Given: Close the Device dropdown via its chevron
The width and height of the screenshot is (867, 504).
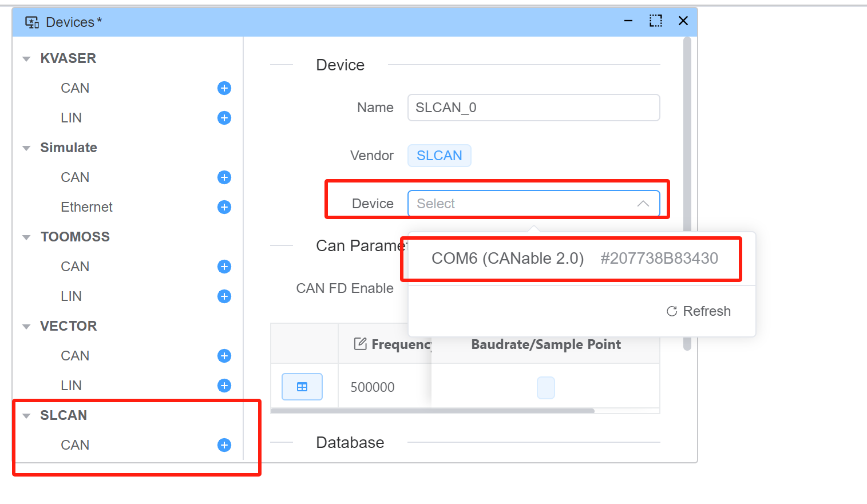Looking at the screenshot, I should click(x=643, y=203).
